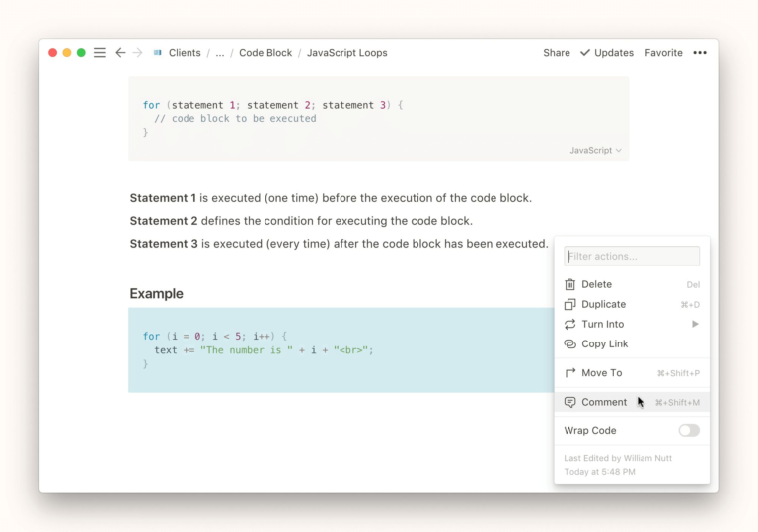Screen dimensions: 758x532
Task: Select Comment from the context menu
Action: (x=604, y=402)
